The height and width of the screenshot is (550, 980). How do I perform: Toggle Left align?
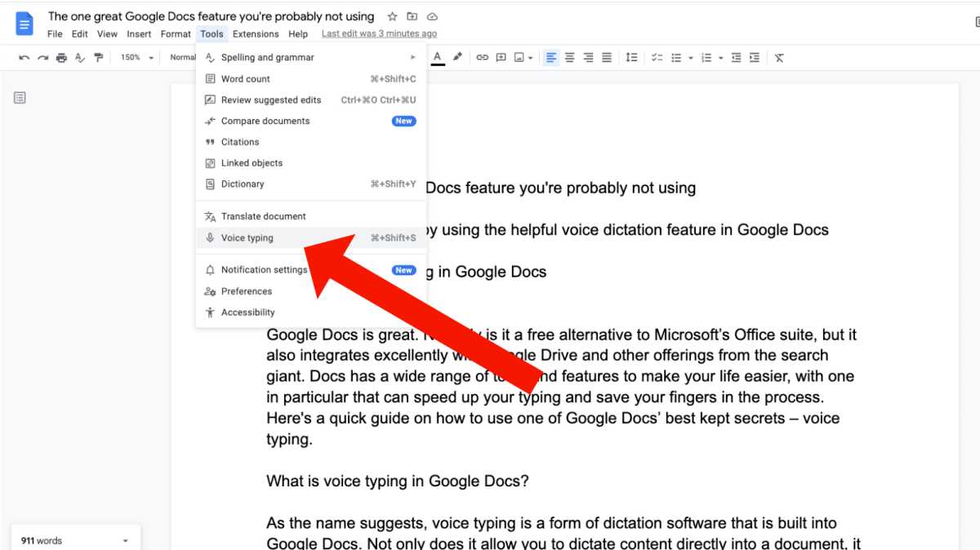551,58
